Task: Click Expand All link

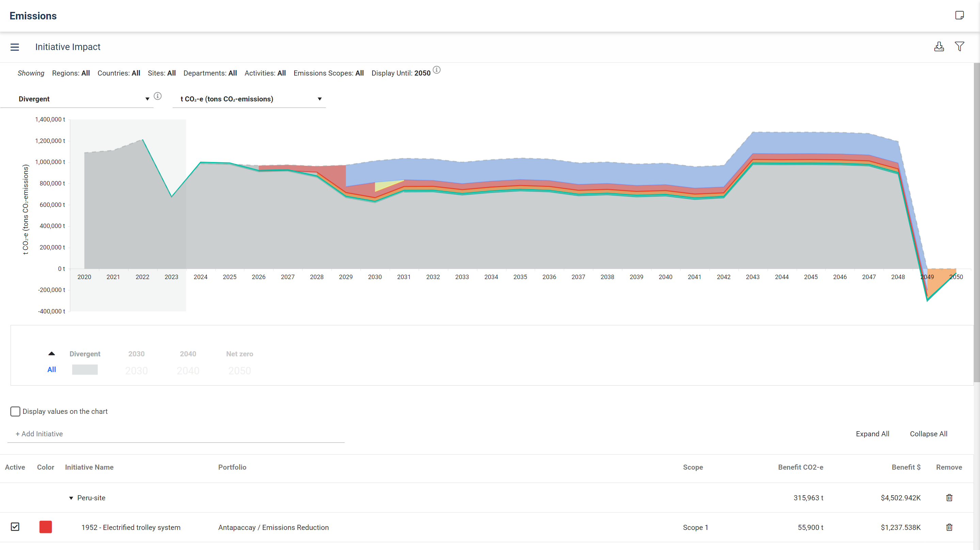Action: click(x=872, y=434)
